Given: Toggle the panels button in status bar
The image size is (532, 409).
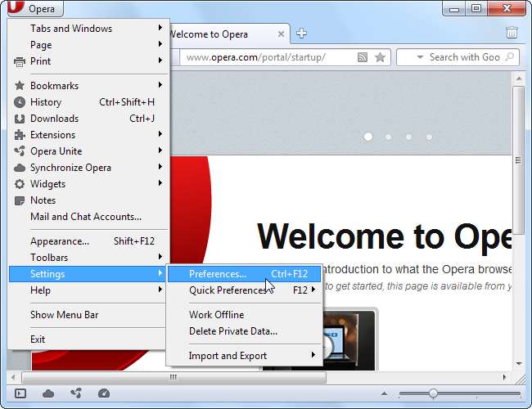Looking at the screenshot, I should [20, 393].
